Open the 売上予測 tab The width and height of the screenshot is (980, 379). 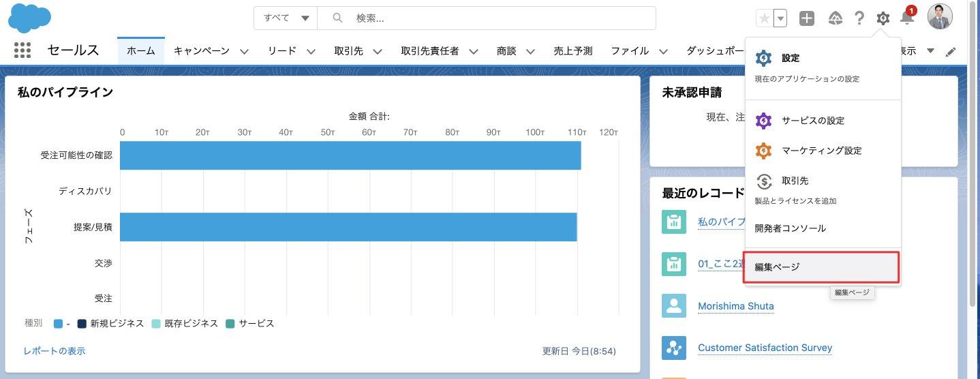tap(573, 51)
